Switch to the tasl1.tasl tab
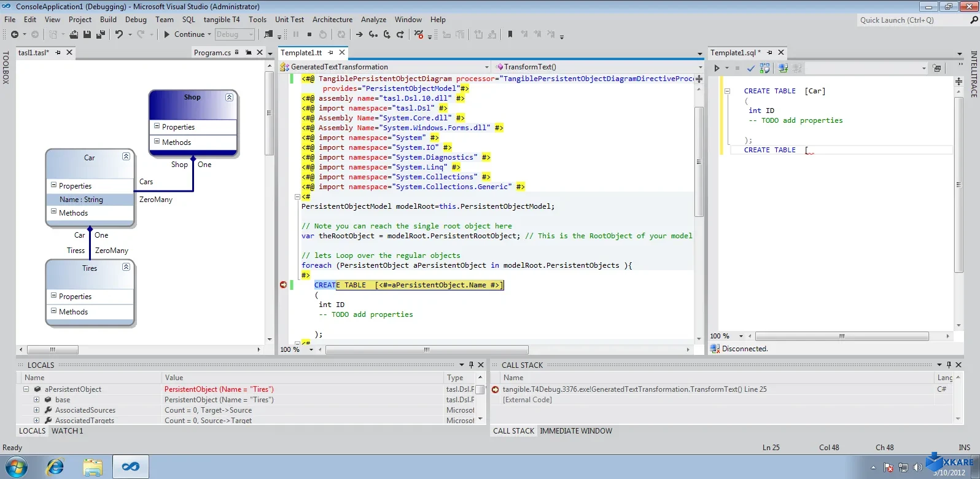Screen dimensions: 980x479 tap(33, 53)
